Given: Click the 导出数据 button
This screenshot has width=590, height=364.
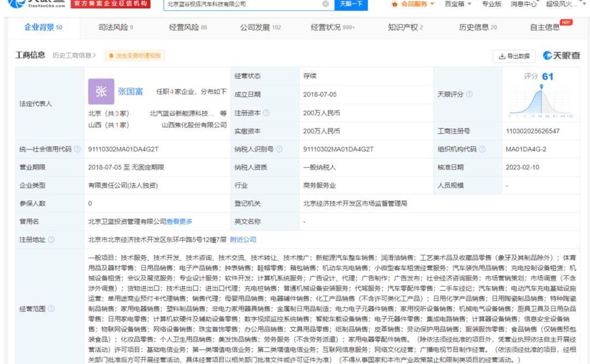Looking at the screenshot, I should tap(514, 56).
